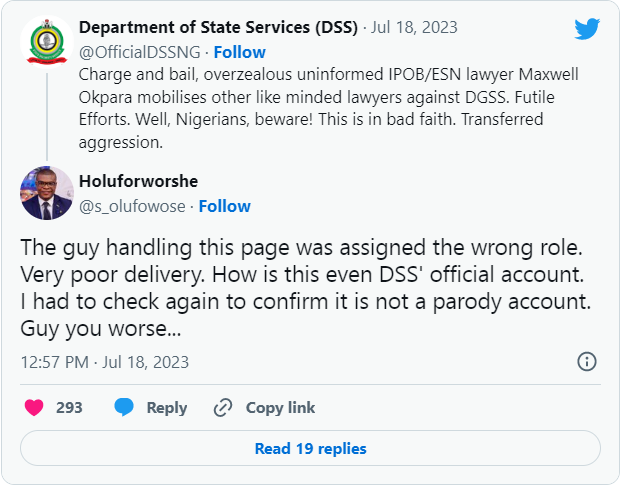The height and width of the screenshot is (488, 628).
Task: Open Department of State Services profile name
Action: [x=218, y=27]
